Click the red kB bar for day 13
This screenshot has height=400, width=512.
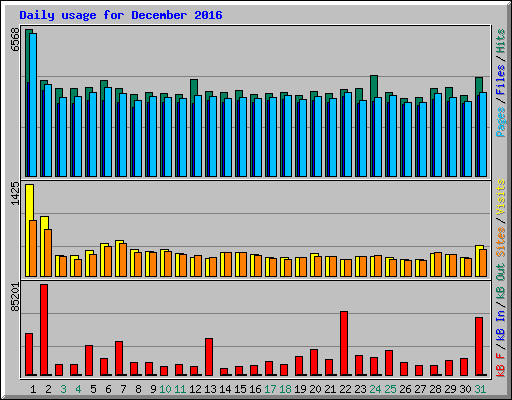pyautogui.click(x=209, y=357)
